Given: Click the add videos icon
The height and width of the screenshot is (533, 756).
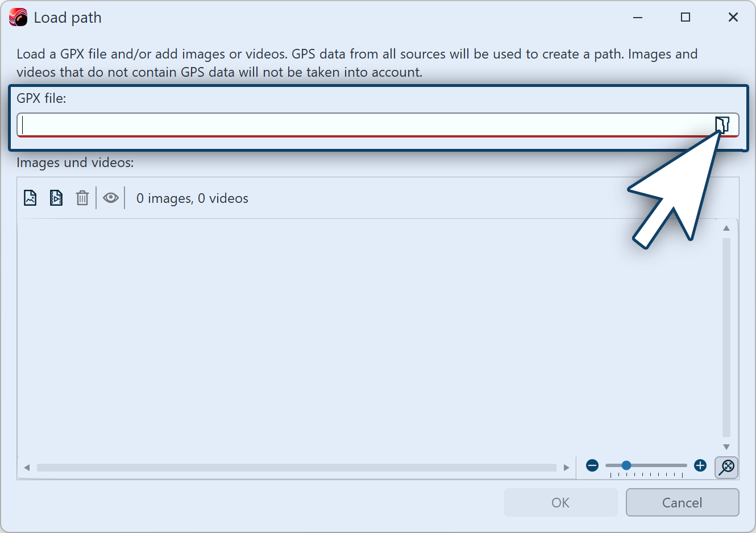Looking at the screenshot, I should pyautogui.click(x=56, y=197).
